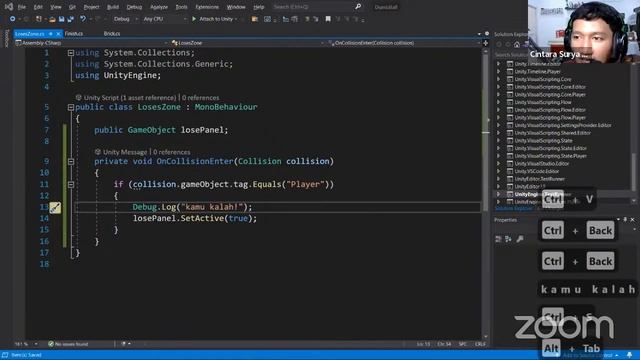The image size is (640, 360).
Task: Click the Properties panel pin icon
Action: pyautogui.click(x=625, y=220)
